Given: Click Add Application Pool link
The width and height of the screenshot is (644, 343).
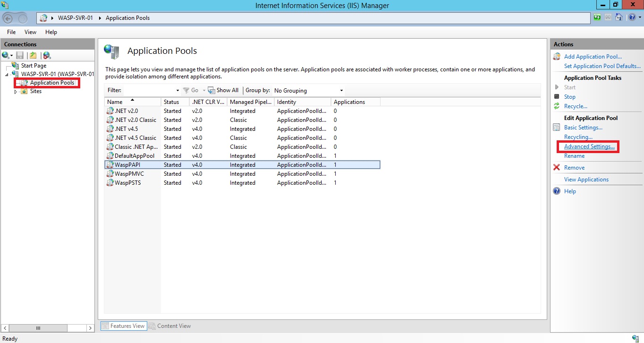Looking at the screenshot, I should click(593, 57).
